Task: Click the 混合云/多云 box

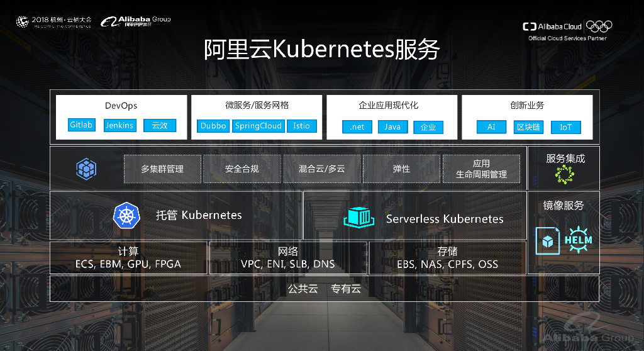Action: coord(322,169)
